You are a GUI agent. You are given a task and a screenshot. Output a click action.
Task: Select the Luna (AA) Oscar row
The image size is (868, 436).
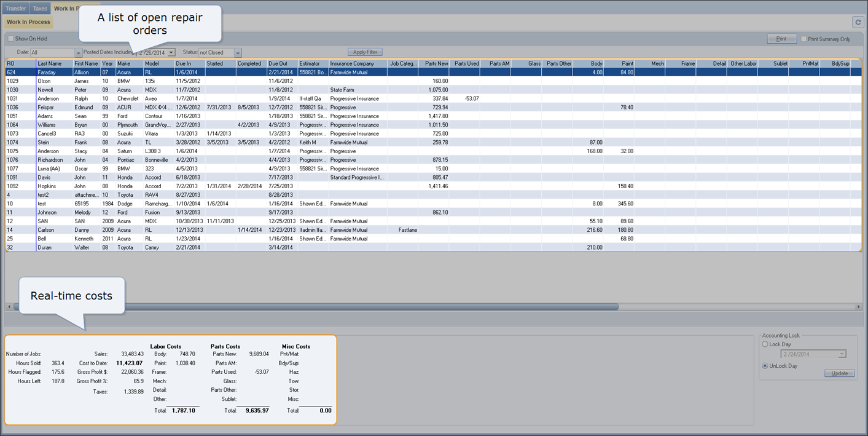(x=433, y=168)
